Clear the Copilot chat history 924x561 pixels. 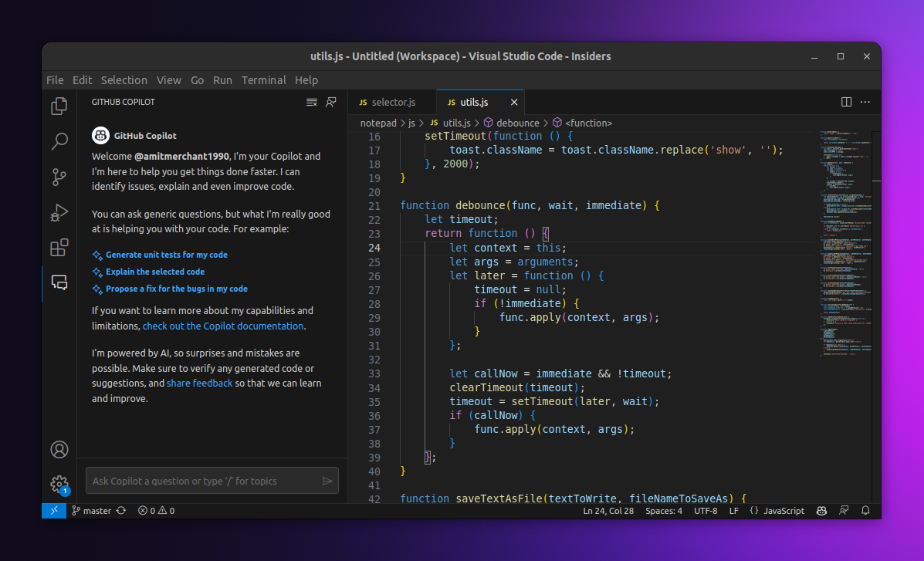[x=311, y=101]
